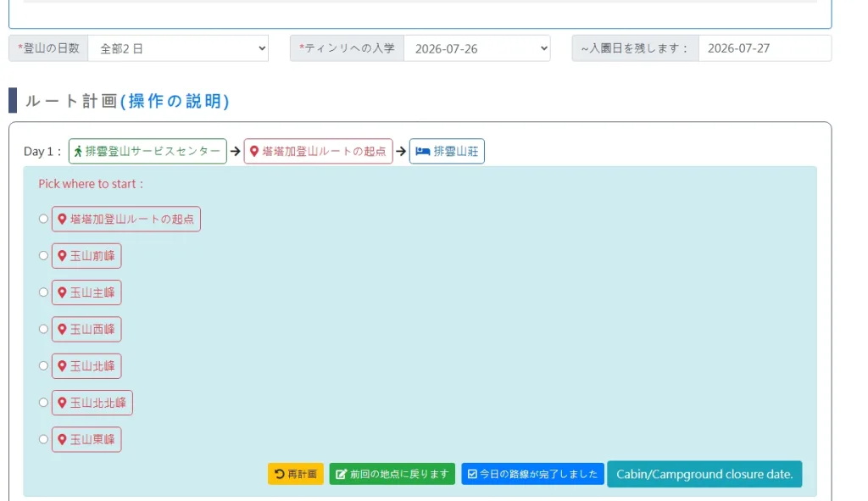The height and width of the screenshot is (501, 868).
Task: Pick the 玉山北北峰 radio option
Action: [x=43, y=403]
